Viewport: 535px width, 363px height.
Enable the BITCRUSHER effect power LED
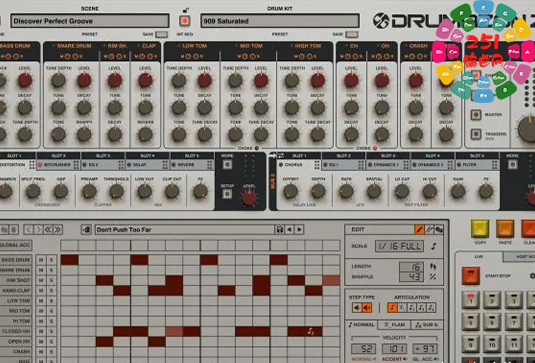point(40,165)
